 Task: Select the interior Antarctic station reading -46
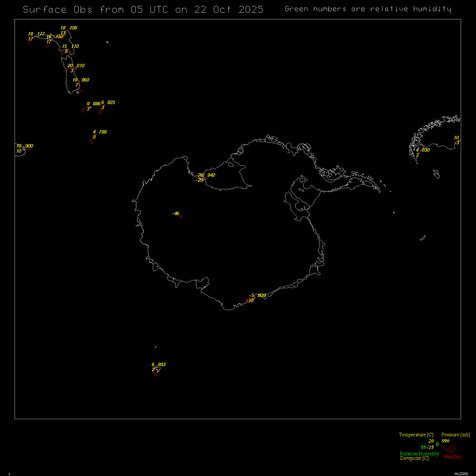pyautogui.click(x=180, y=216)
